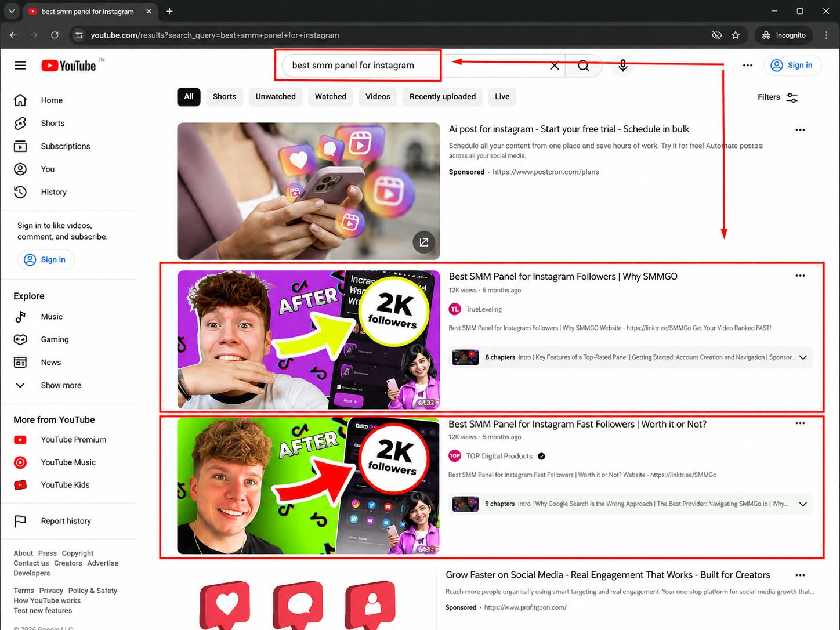This screenshot has width=840, height=630.
Task: Open the browser tab search dropdown
Action: [x=11, y=11]
